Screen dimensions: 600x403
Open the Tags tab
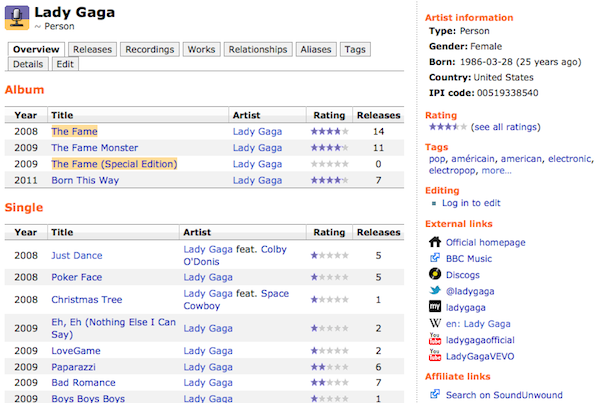point(355,49)
